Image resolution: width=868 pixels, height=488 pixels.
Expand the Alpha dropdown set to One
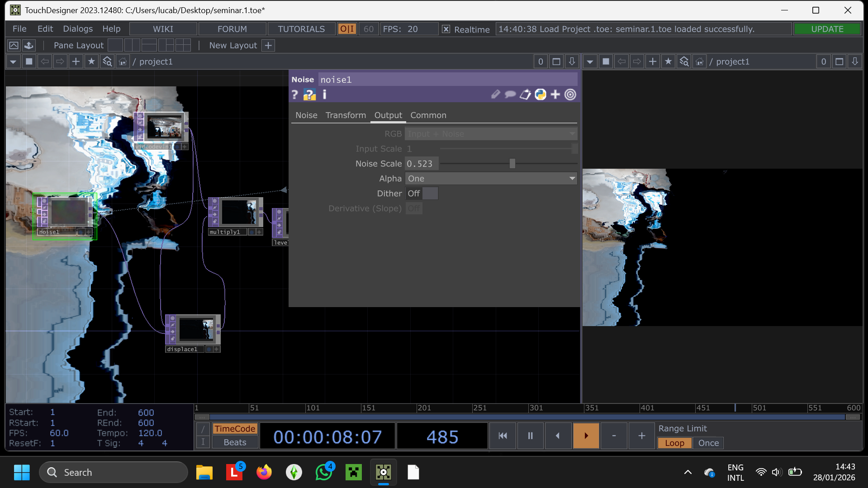[x=491, y=179]
